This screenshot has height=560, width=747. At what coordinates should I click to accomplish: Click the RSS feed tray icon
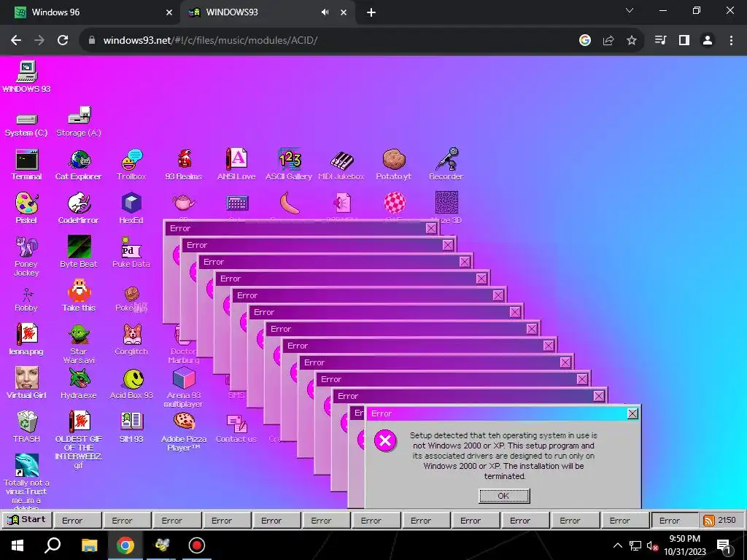(x=709, y=521)
